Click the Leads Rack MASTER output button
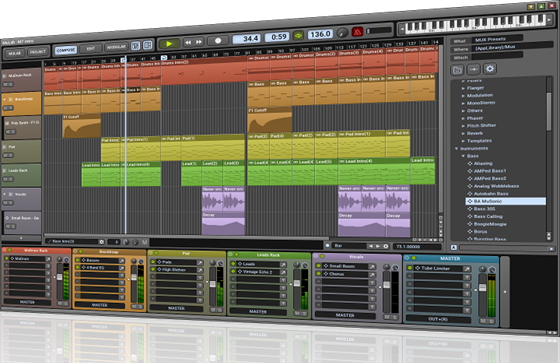 point(258,311)
